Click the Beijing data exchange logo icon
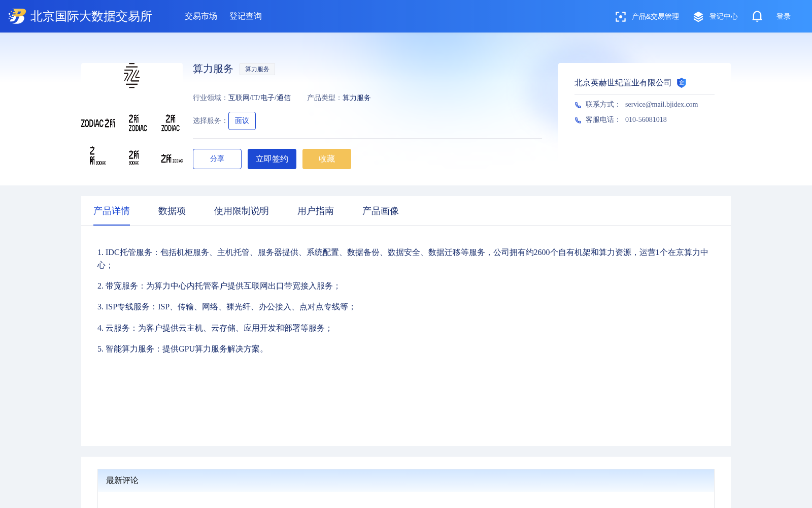The image size is (812, 508). [17, 16]
